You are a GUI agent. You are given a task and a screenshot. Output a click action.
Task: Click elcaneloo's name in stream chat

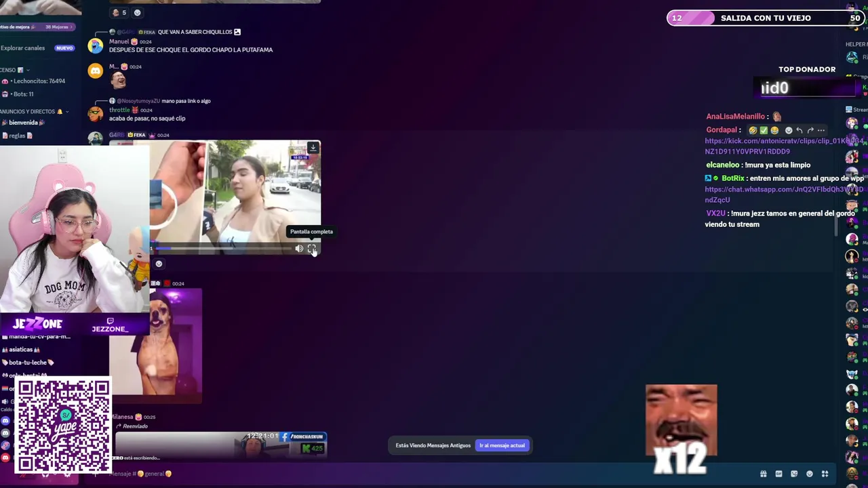coord(723,165)
